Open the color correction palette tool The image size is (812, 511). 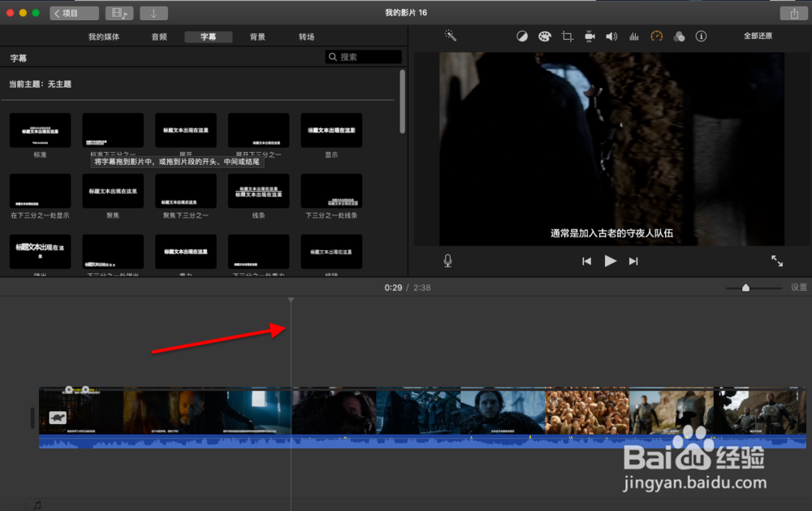[544, 37]
